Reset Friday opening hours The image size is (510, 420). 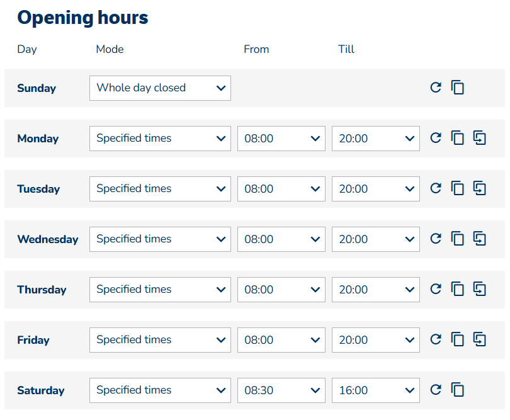point(436,339)
